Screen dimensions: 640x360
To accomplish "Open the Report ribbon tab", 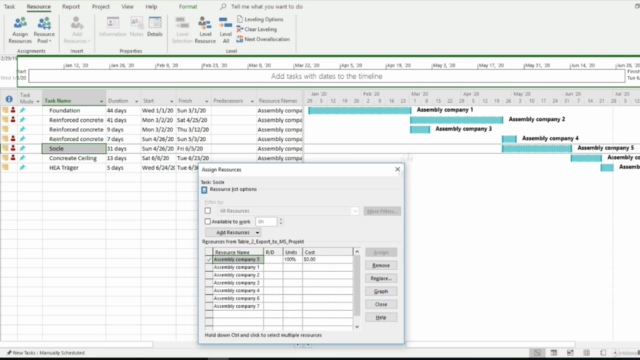I will 71,7.
